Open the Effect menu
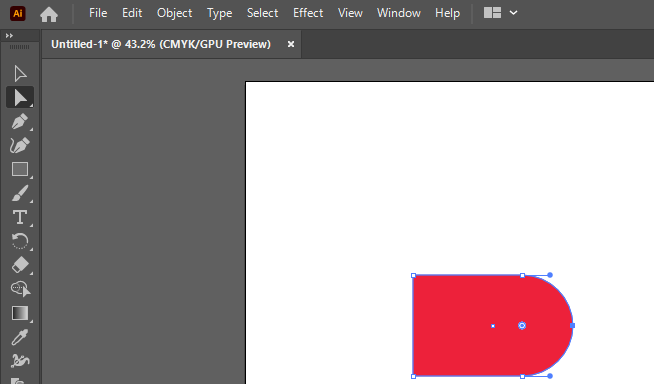The width and height of the screenshot is (654, 384). pos(308,13)
